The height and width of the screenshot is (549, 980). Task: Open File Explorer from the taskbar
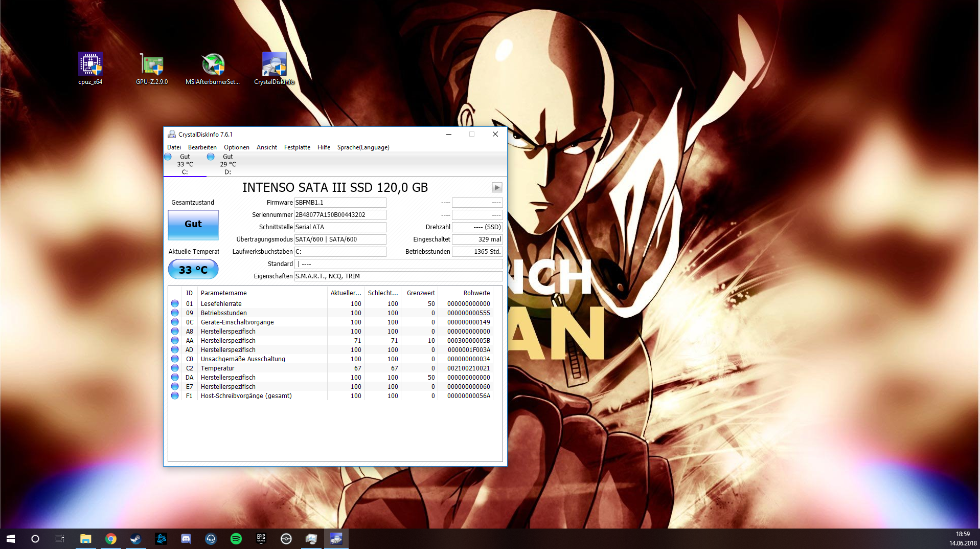point(85,539)
